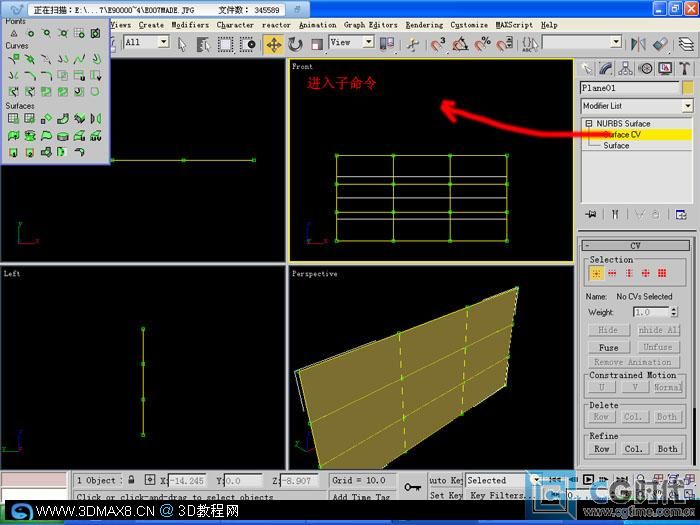Select the Create Lathe Surface tool

tap(30, 136)
